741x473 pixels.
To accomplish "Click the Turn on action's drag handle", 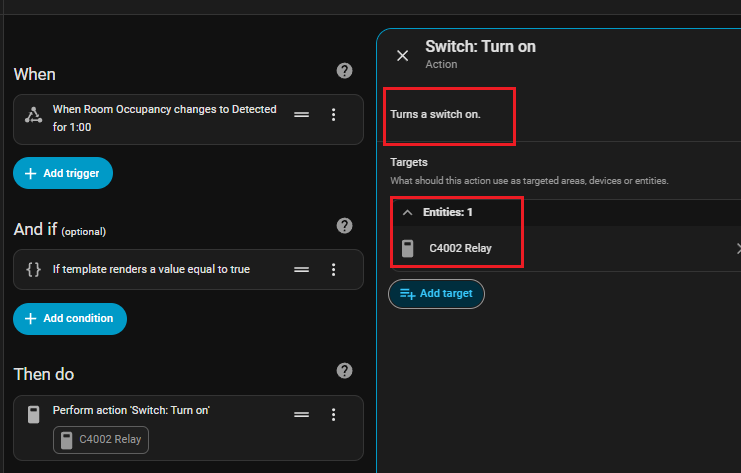I will coord(301,414).
